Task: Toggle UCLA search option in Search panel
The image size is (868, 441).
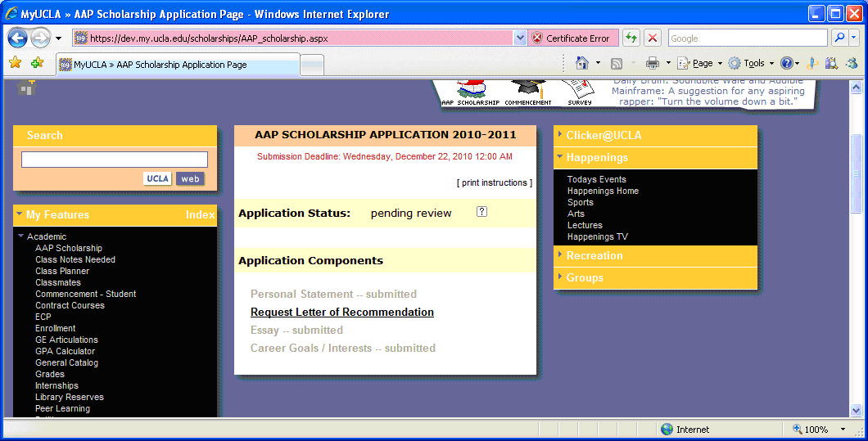Action: (157, 178)
